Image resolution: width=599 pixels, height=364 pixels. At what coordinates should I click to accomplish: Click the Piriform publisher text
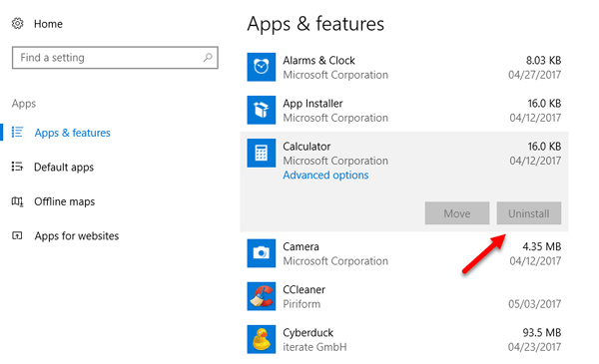point(301,304)
